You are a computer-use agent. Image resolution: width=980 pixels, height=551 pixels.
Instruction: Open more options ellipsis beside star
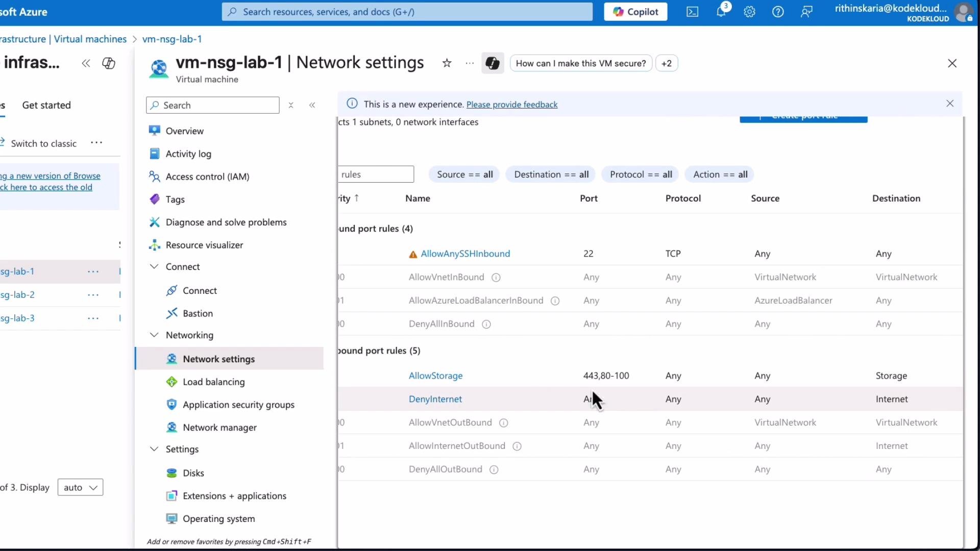coord(470,63)
